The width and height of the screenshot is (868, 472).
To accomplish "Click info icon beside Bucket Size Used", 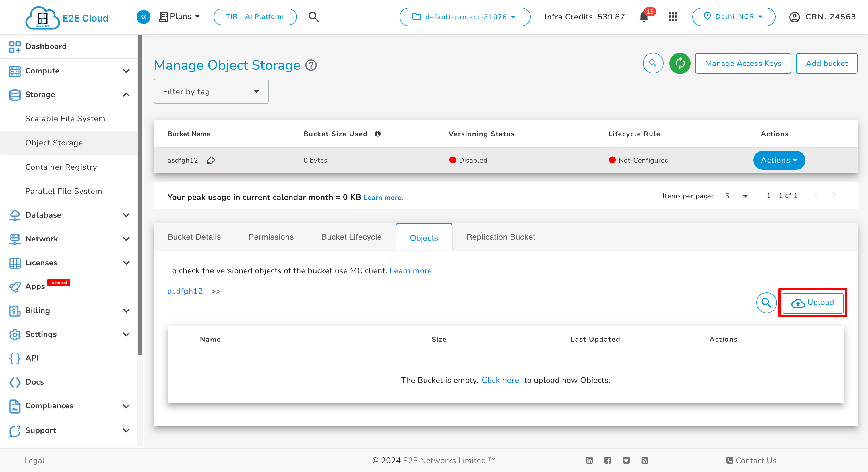I will pyautogui.click(x=377, y=134).
